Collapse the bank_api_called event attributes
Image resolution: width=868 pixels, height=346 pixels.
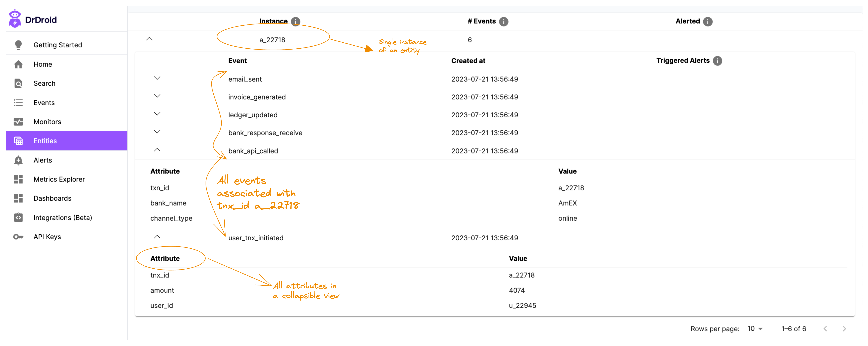pyautogui.click(x=157, y=150)
